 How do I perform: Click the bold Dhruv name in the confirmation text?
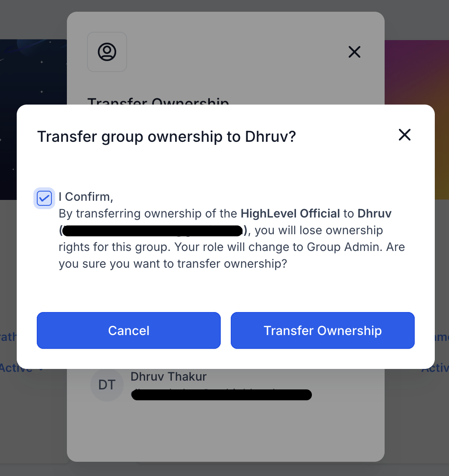(x=374, y=213)
